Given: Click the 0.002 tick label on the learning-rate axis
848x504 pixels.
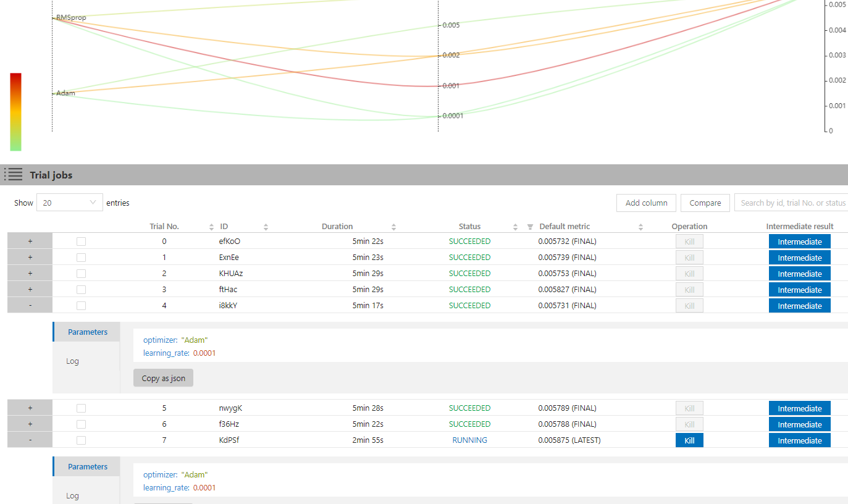Looking at the screenshot, I should 451,55.
